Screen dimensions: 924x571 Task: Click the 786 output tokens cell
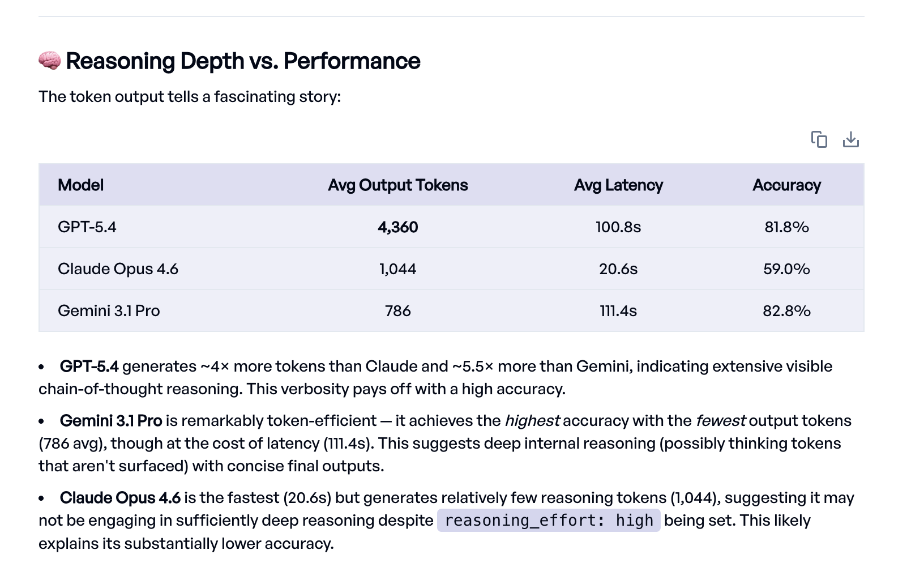coord(397,310)
